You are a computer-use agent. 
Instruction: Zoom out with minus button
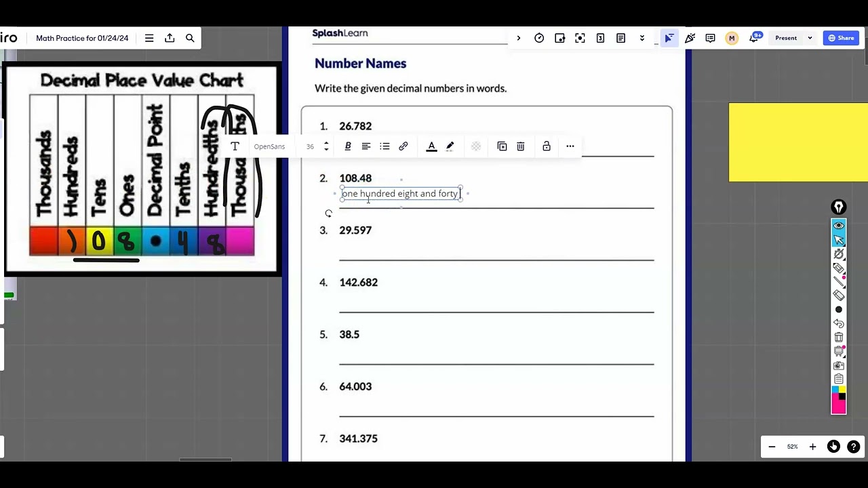click(772, 447)
